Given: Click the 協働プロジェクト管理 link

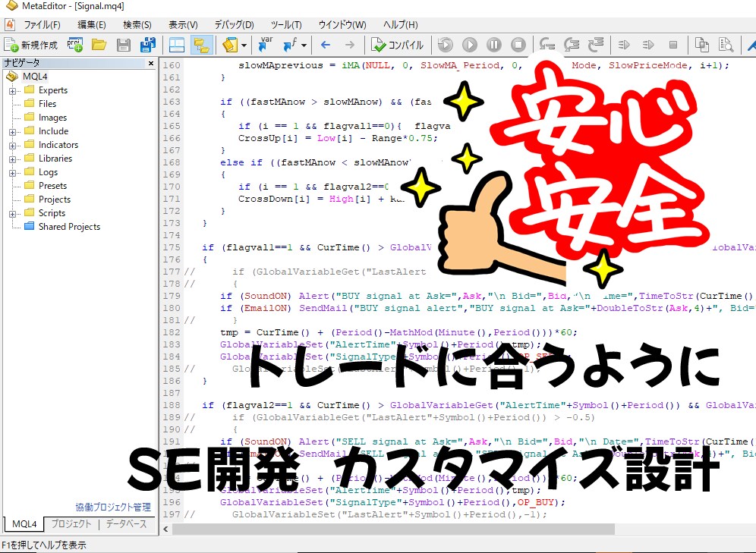Looking at the screenshot, I should click(113, 507).
